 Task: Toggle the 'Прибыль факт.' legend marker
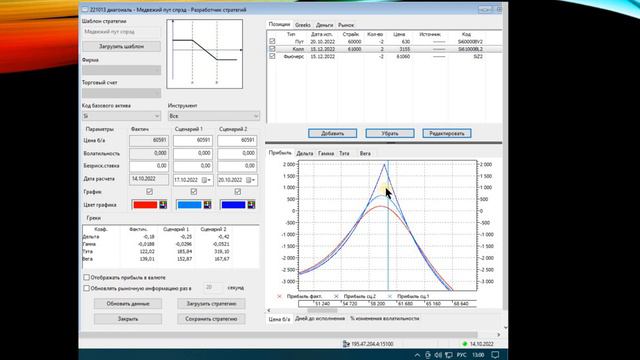tap(280, 296)
